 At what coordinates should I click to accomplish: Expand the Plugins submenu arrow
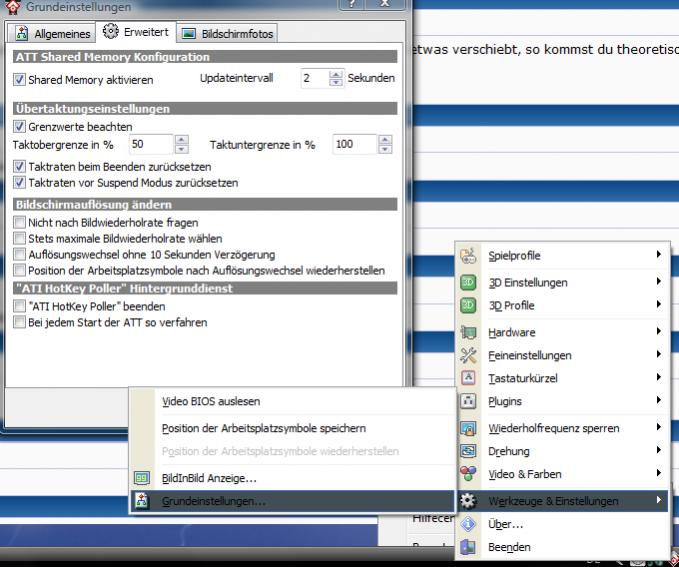tap(658, 400)
